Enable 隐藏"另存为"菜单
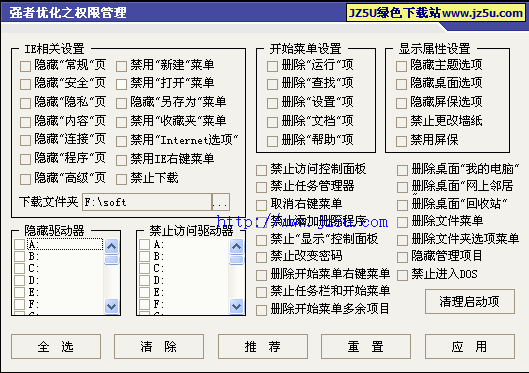The width and height of the screenshot is (529, 373). click(x=121, y=103)
